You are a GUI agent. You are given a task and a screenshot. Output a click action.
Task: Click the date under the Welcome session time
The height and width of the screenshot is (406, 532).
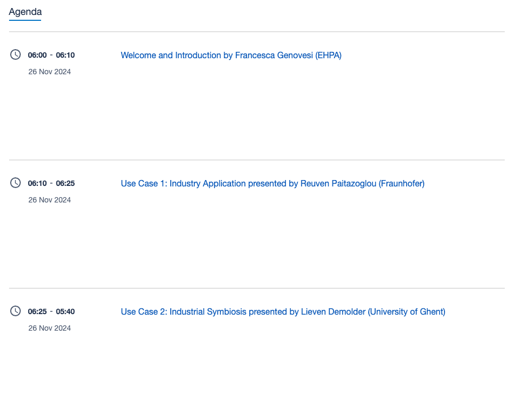pyautogui.click(x=50, y=72)
